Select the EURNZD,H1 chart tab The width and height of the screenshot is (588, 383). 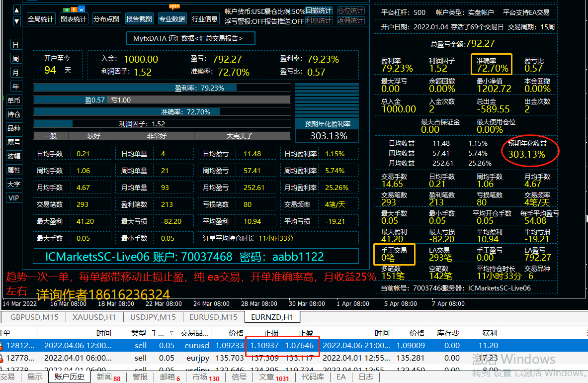[272, 317]
